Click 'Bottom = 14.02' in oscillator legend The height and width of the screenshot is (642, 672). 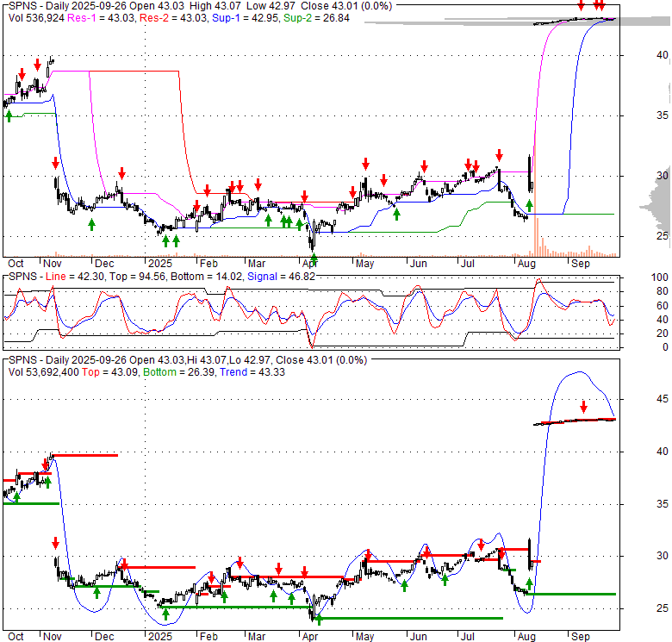click(x=206, y=277)
